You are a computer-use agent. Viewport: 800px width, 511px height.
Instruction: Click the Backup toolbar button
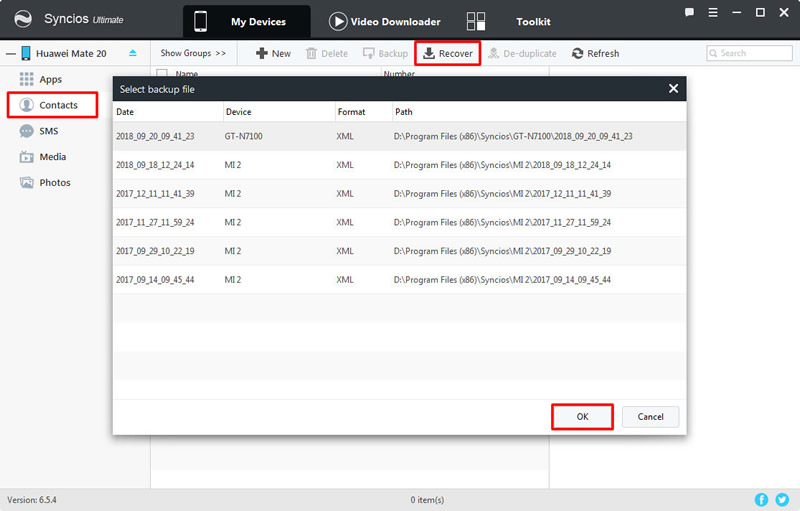click(x=385, y=54)
